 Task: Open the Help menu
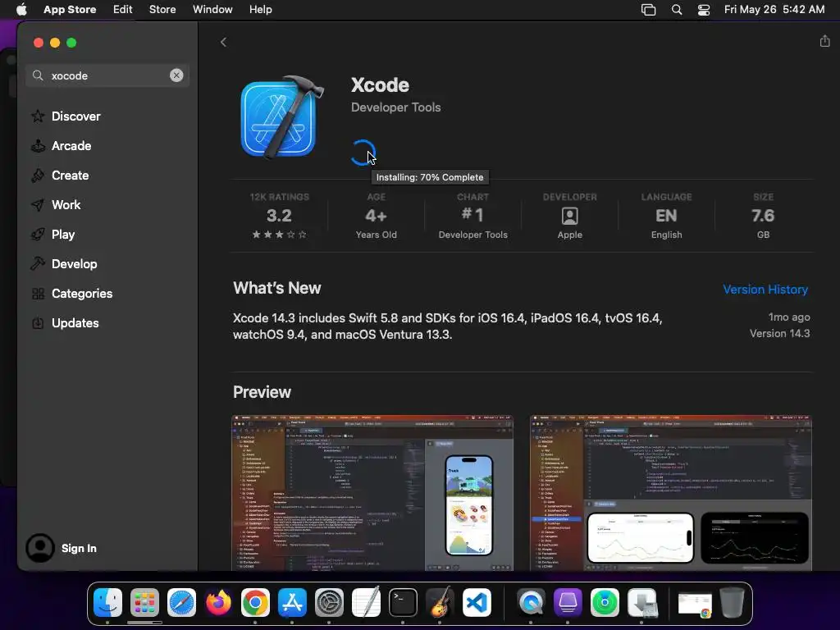coord(260,10)
